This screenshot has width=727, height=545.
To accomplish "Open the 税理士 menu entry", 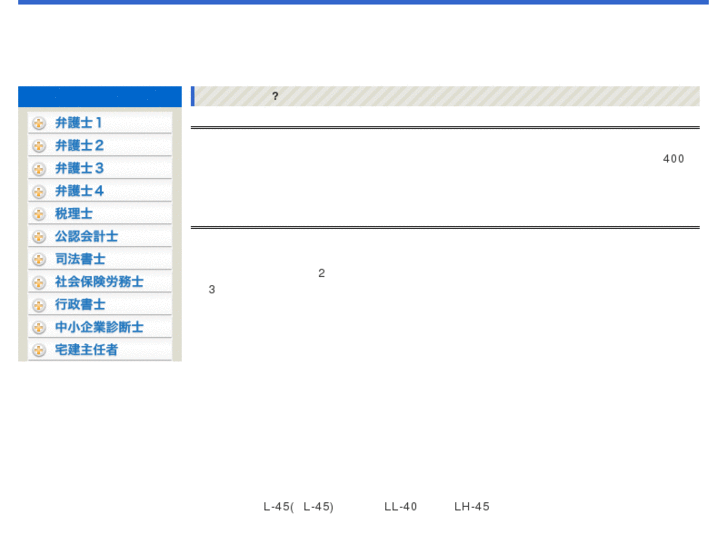I will tap(100, 214).
